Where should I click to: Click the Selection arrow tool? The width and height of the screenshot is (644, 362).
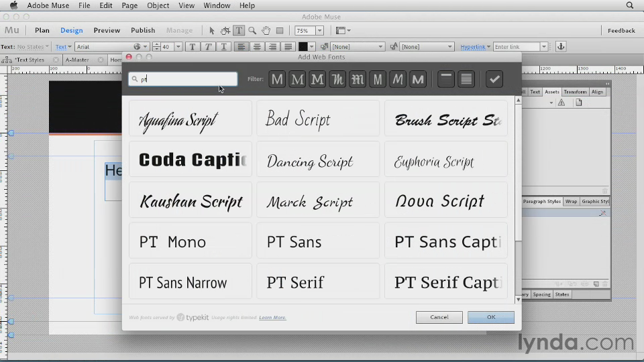coord(212,31)
